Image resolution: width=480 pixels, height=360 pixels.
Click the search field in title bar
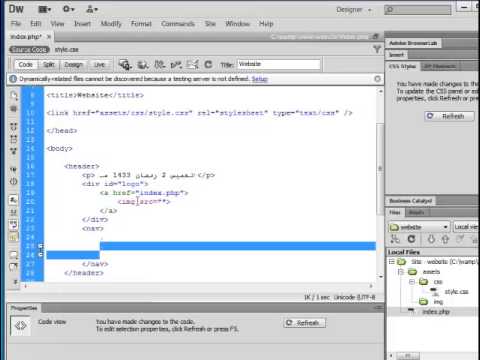click(x=418, y=10)
